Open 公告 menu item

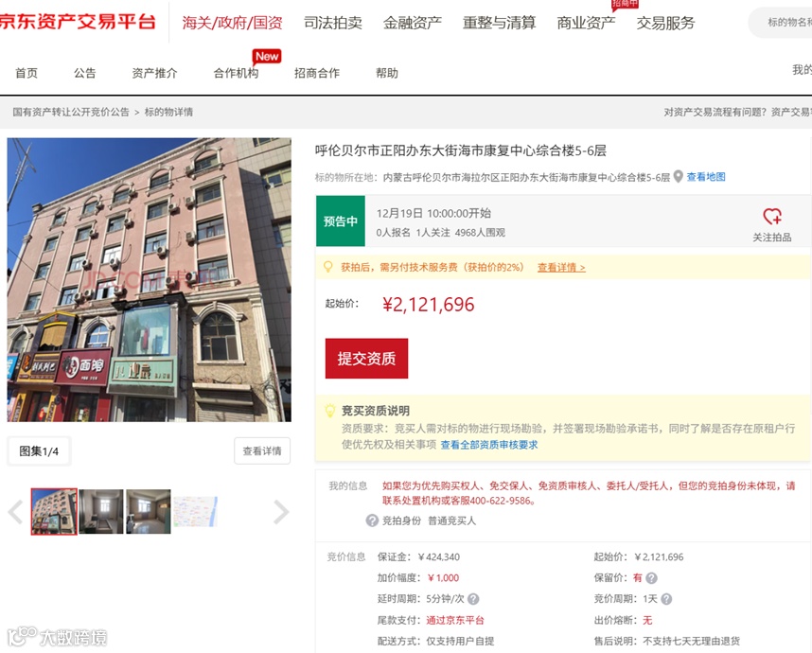pos(85,73)
